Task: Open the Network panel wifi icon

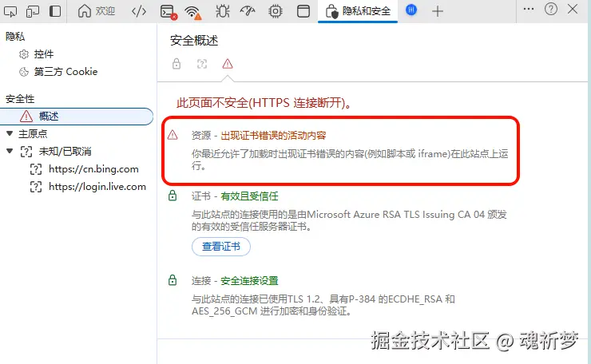Action: 193,12
